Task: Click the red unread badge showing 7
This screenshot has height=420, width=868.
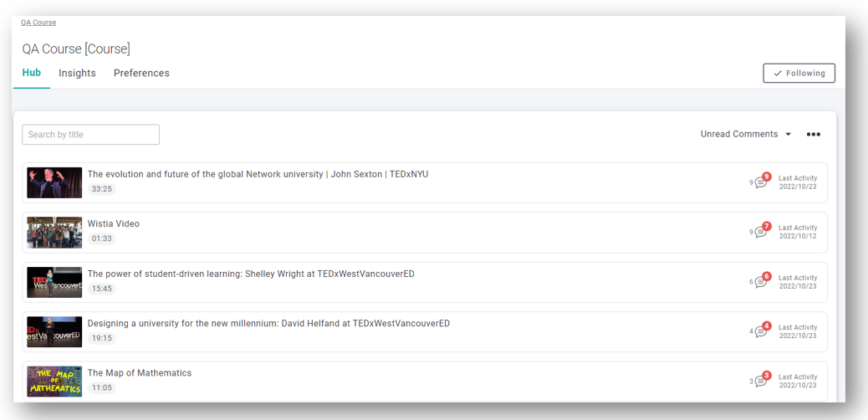Action: click(x=767, y=226)
